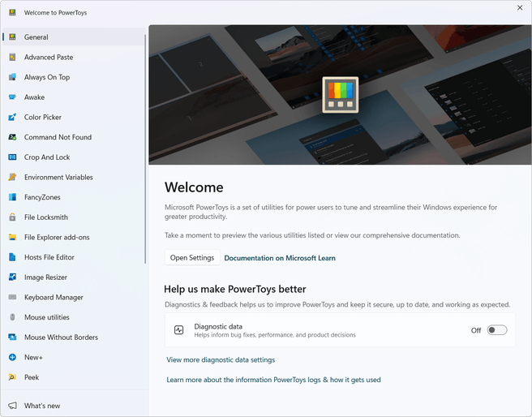Image resolution: width=532 pixels, height=417 pixels.
Task: Select Keyboard Manager entry
Action: click(x=74, y=297)
